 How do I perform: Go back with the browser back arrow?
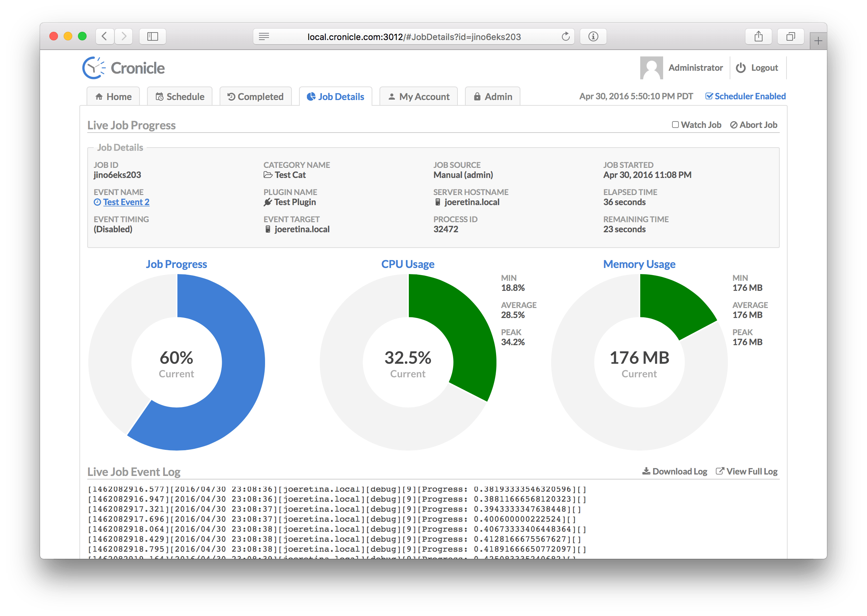pyautogui.click(x=105, y=37)
